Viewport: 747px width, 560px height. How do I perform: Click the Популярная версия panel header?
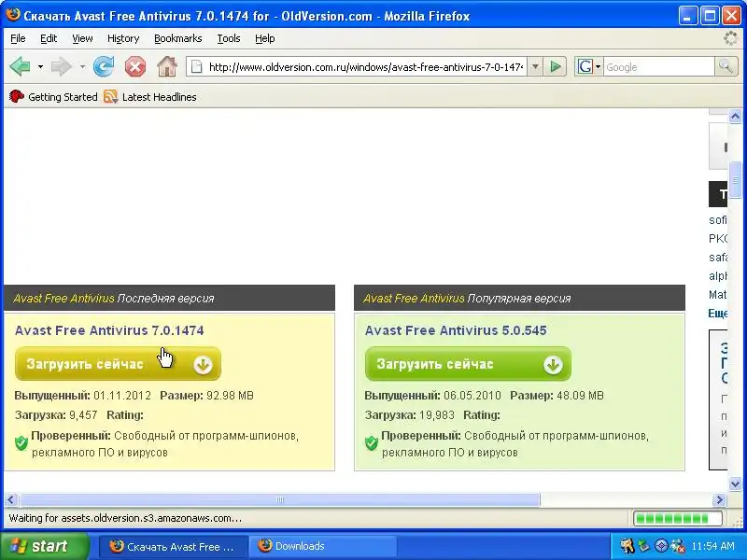click(x=519, y=298)
